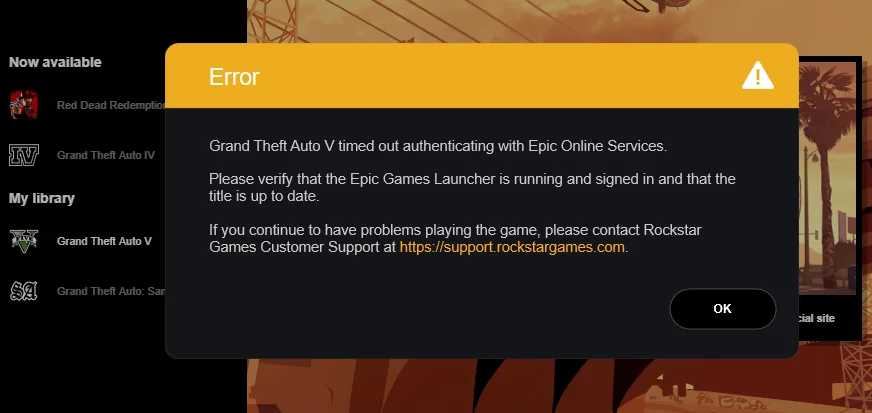Open Grand Theft Auto: San Andreas entry label

(111, 291)
